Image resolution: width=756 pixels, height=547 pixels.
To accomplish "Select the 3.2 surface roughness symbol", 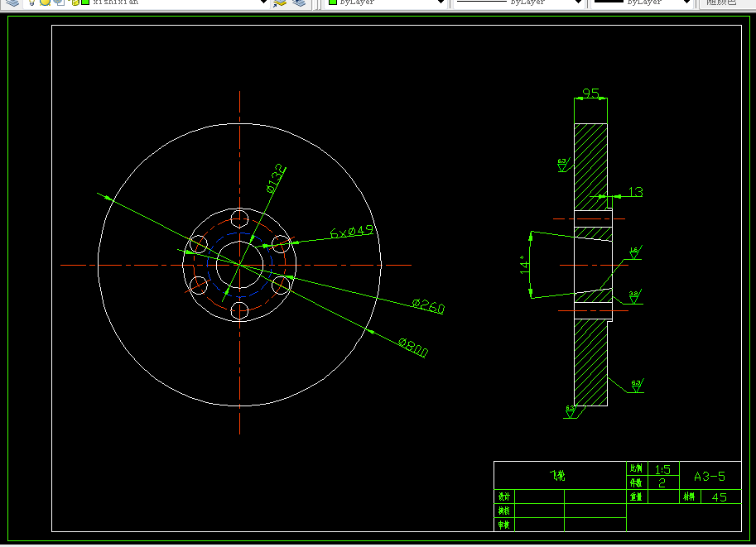I will 635,296.
